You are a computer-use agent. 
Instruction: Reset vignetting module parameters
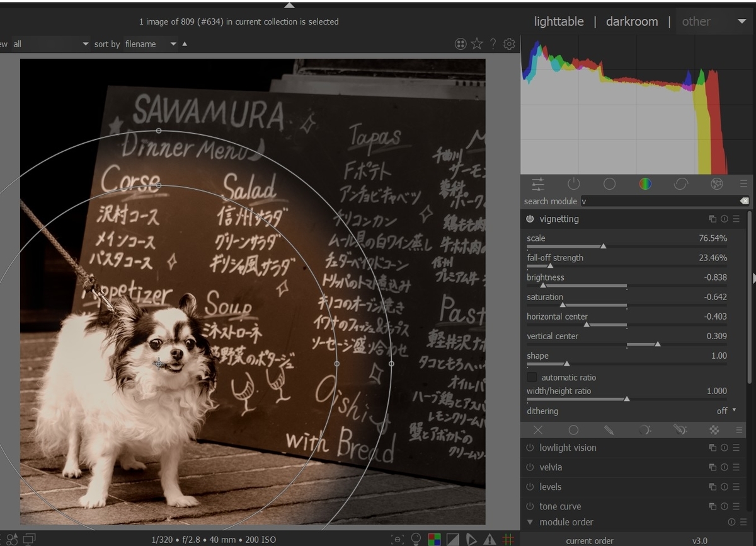point(724,219)
